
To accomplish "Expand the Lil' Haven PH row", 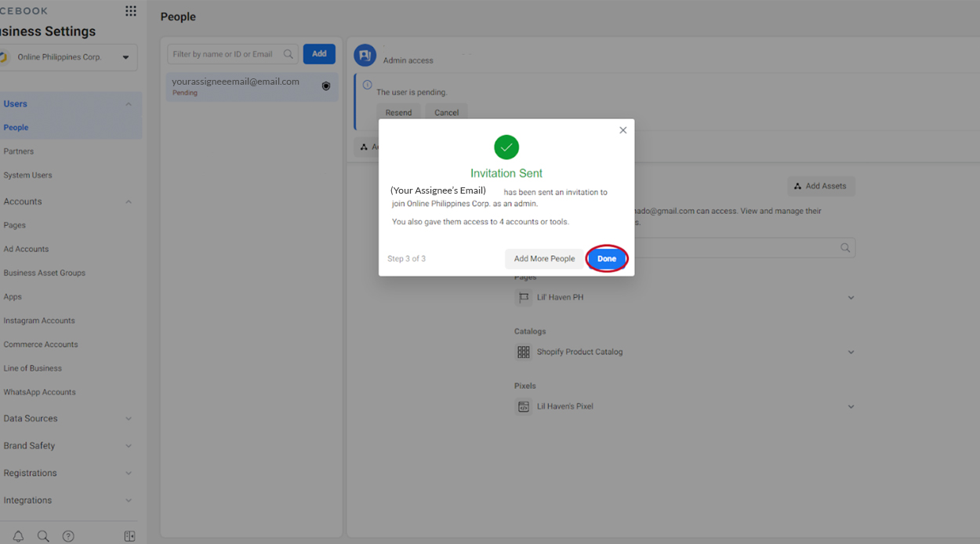I will pyautogui.click(x=851, y=298).
